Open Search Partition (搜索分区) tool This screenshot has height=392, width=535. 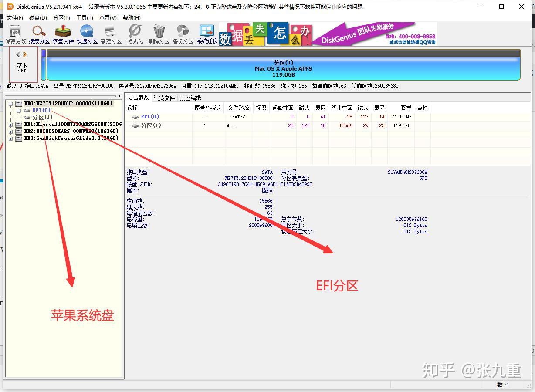39,34
